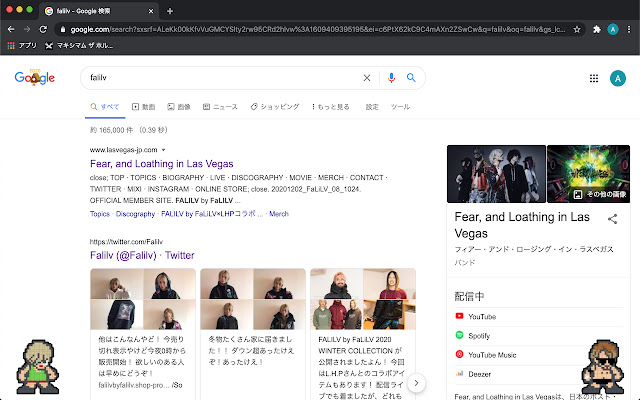Screen dimensions: 640x400
Task: Open the 設定 settings option
Action: pyautogui.click(x=372, y=107)
